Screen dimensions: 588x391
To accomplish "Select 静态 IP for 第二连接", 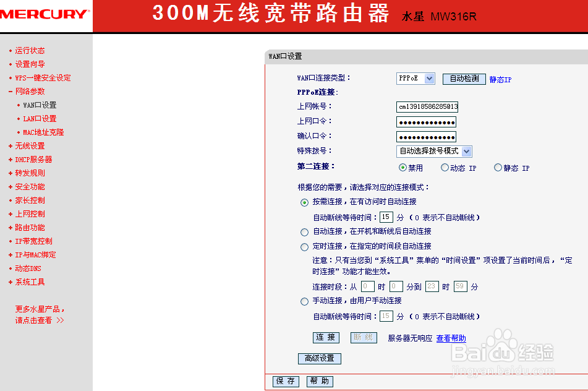I will point(498,168).
